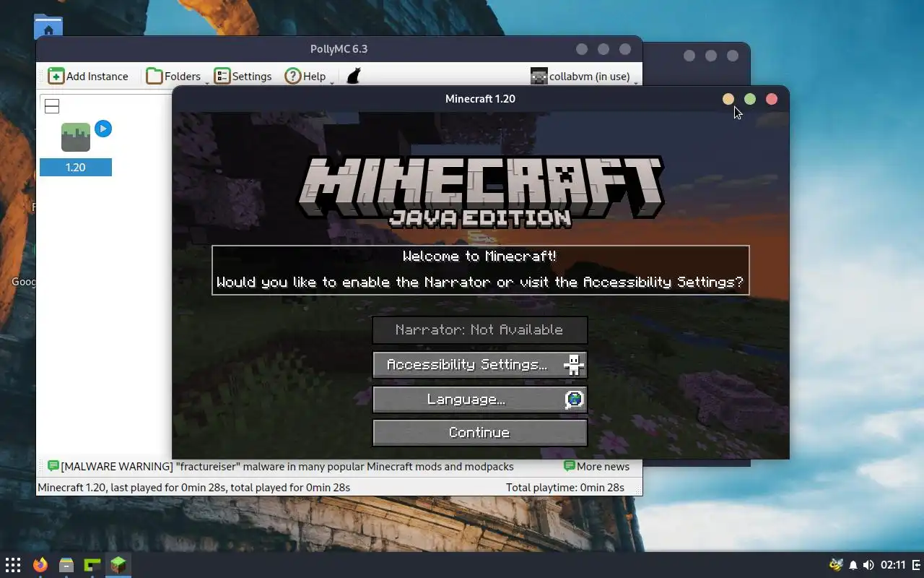
Task: Click the blue play badge on instance
Action: 103,129
